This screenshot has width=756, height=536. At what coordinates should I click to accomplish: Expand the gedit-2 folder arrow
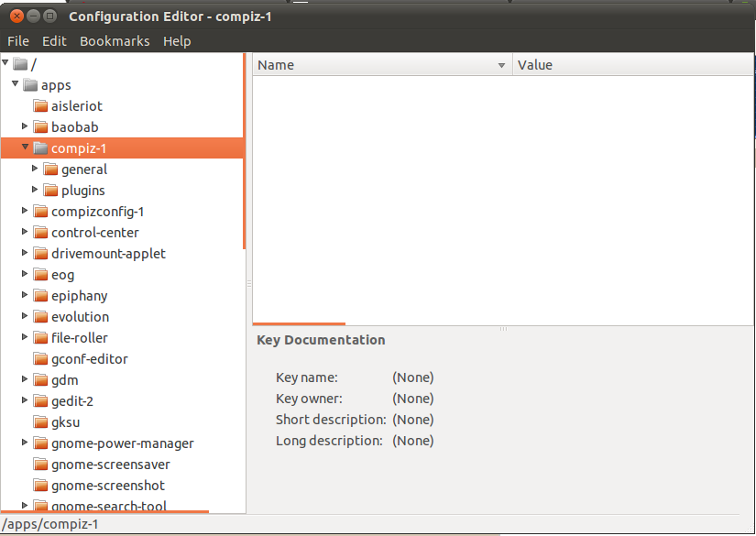pyautogui.click(x=25, y=400)
